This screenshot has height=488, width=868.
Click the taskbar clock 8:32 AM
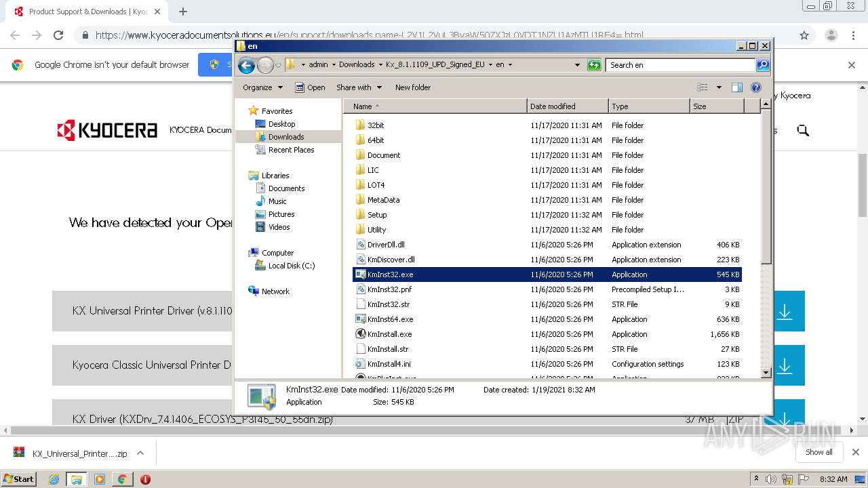[833, 479]
